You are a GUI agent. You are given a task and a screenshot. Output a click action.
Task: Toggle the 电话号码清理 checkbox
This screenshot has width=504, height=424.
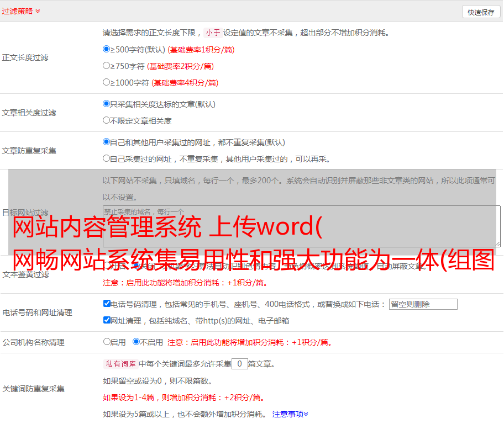[107, 304]
